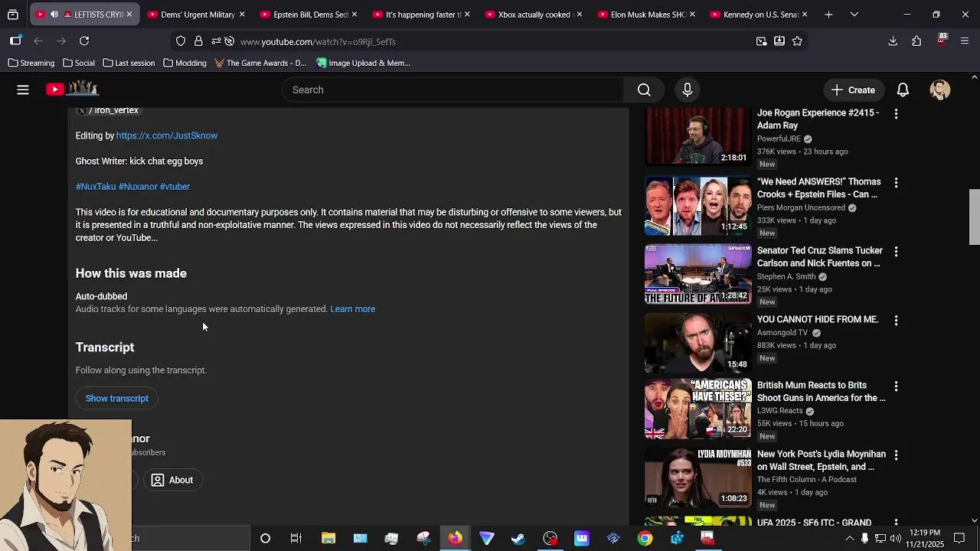The image size is (980, 551).
Task: Click the page vertical scrollbar thumb
Action: (974, 217)
